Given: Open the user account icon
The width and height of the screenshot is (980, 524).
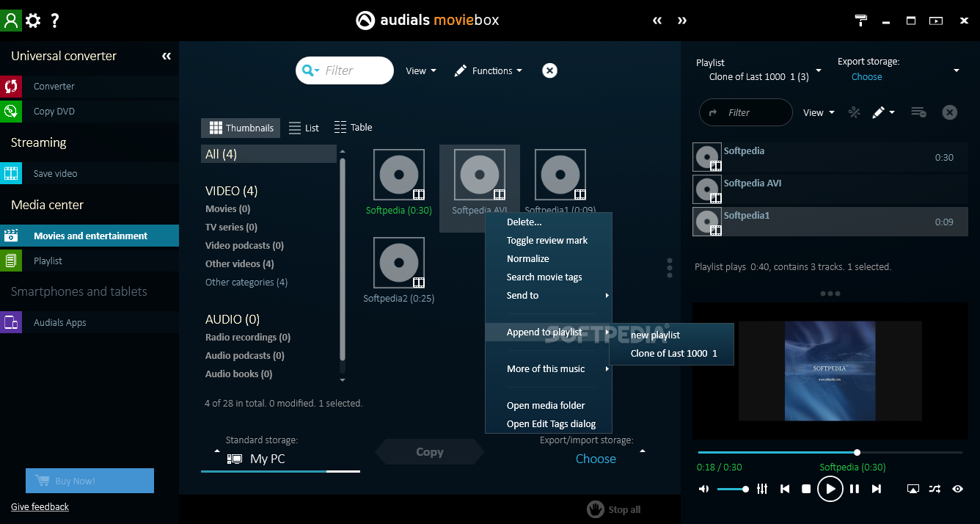Looking at the screenshot, I should (11, 21).
